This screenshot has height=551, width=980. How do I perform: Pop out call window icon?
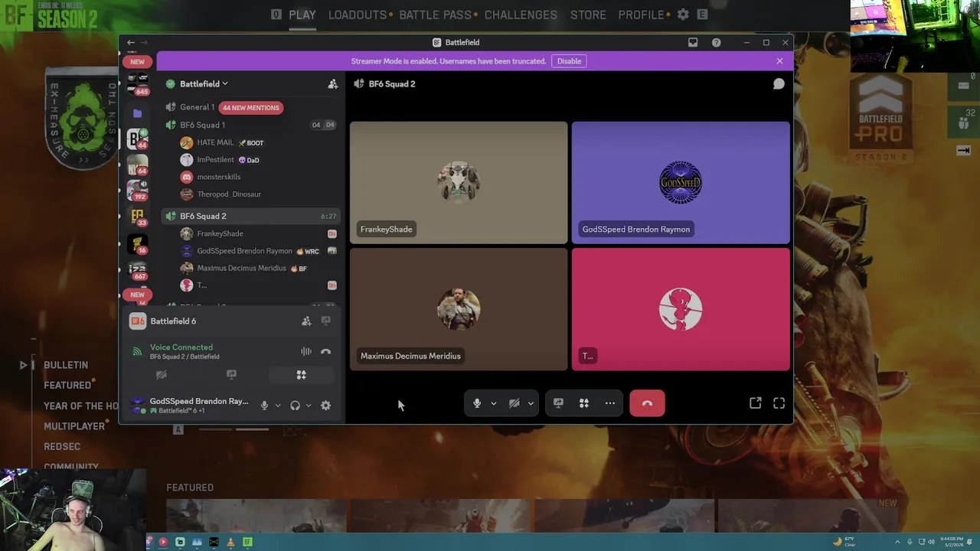point(756,403)
